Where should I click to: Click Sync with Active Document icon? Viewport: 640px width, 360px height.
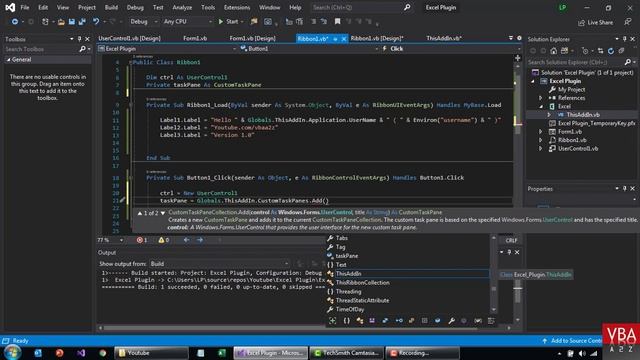pos(600,51)
